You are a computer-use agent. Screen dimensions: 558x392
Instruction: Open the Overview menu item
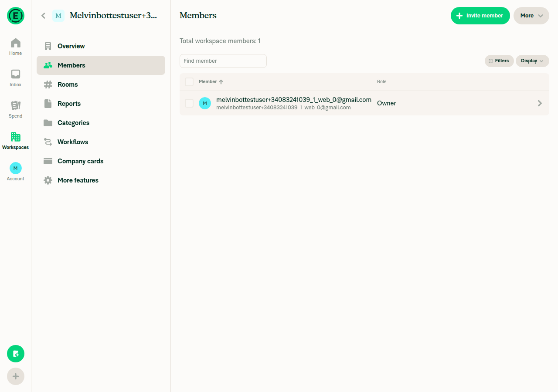click(101, 46)
